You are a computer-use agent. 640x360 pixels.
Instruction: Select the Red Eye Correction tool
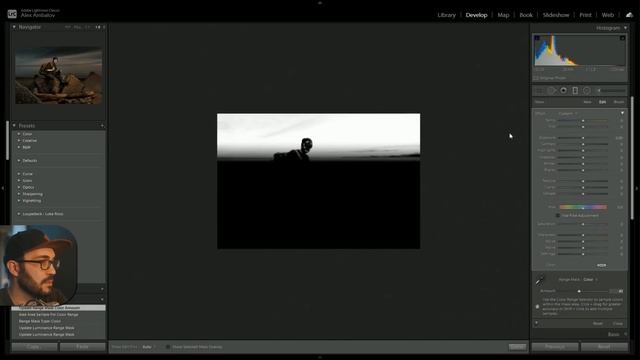(563, 90)
